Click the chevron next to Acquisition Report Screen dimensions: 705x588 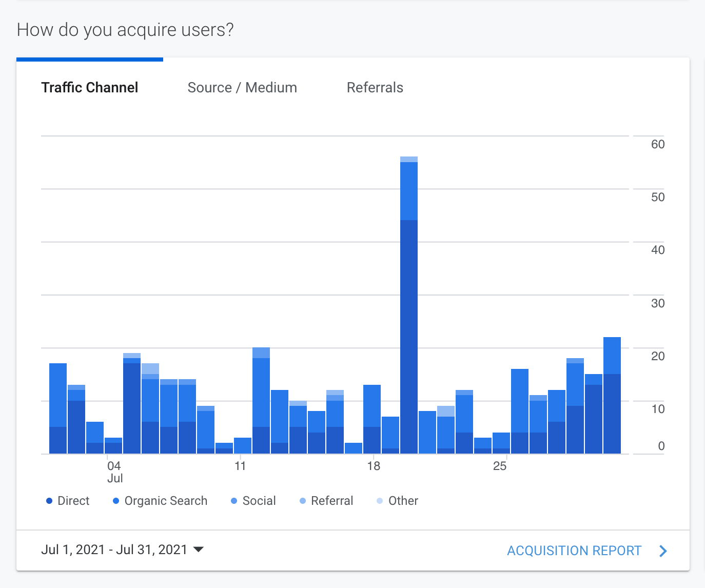pos(663,551)
